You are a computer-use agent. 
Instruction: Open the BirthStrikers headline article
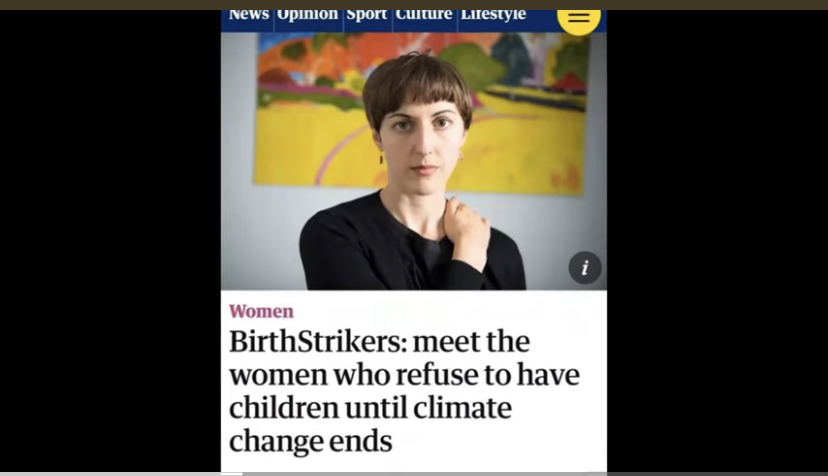404,391
